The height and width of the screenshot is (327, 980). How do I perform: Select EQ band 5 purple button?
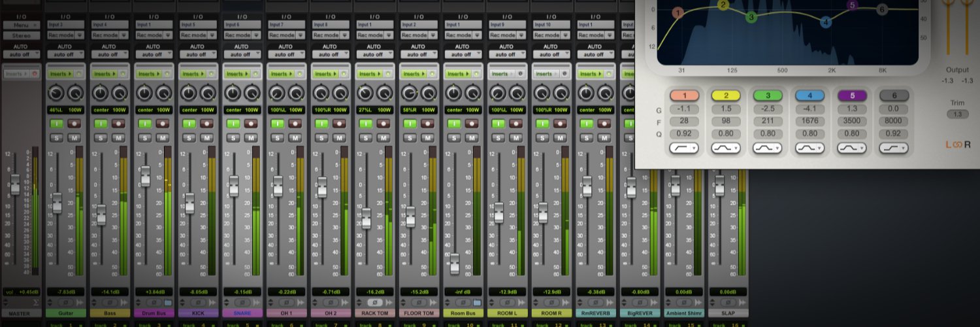coord(851,95)
